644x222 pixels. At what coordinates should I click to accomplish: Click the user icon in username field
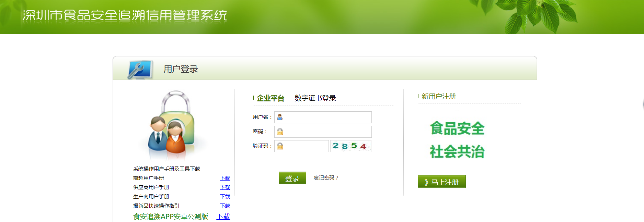(280, 117)
